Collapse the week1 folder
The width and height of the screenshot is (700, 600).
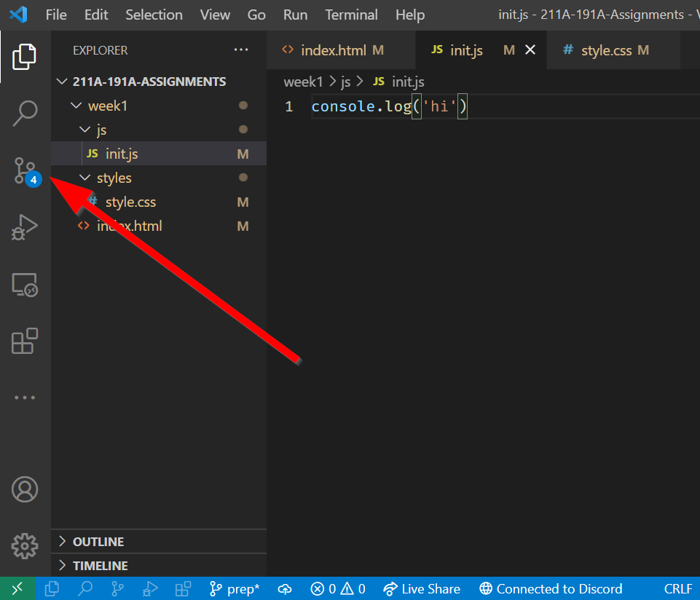76,106
